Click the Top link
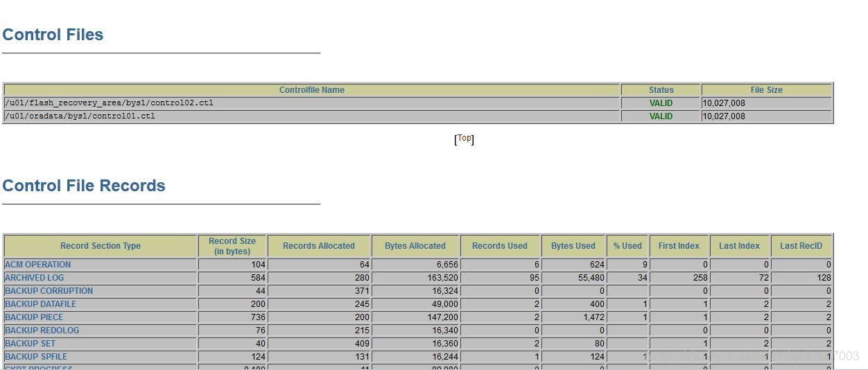The width and height of the screenshot is (868, 370). [x=464, y=138]
